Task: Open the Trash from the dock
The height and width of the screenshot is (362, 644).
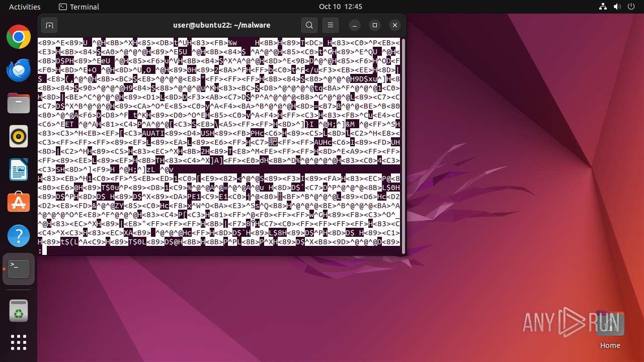Action: (x=19, y=312)
